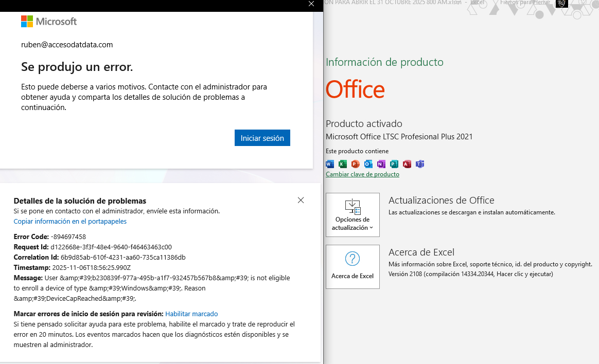Expand Opciones de actualización dropdown
This screenshot has height=364, width=599.
click(353, 215)
